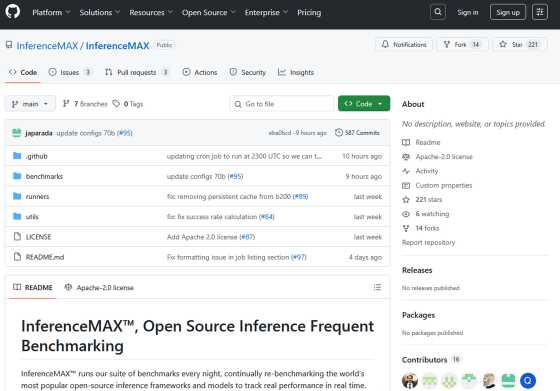Click the japarada avatar icon
The height and width of the screenshot is (391, 560).
tap(16, 133)
